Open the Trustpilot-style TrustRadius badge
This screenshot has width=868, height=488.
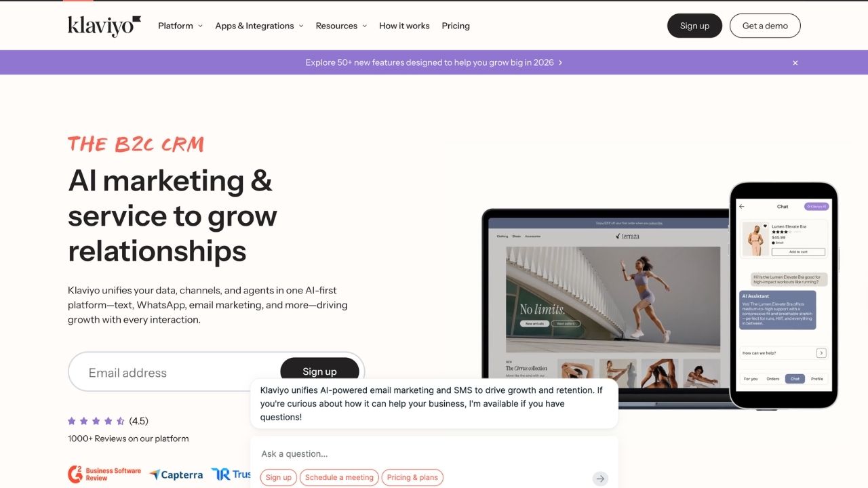231,474
